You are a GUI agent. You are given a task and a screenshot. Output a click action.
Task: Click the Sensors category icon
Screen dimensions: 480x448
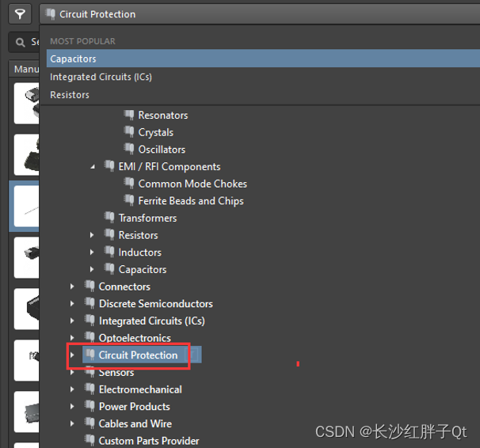tap(90, 373)
